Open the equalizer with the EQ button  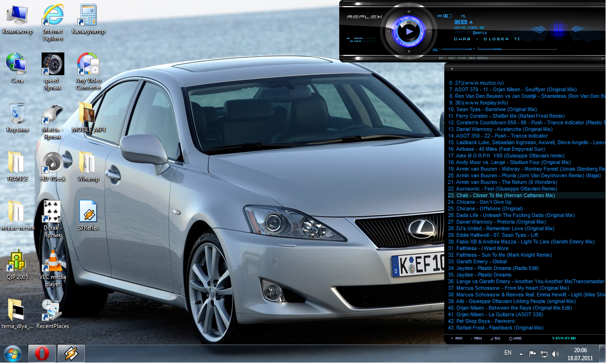409,22
